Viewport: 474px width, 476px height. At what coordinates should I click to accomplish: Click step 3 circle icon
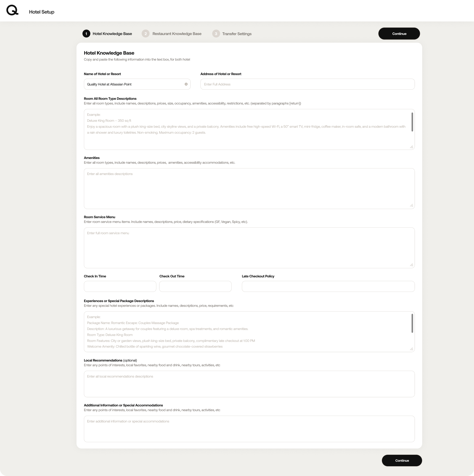coord(216,34)
